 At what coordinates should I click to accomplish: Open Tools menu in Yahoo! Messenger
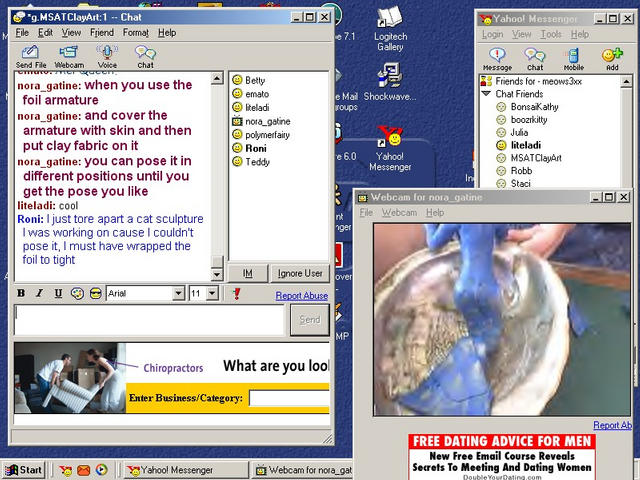point(551,34)
